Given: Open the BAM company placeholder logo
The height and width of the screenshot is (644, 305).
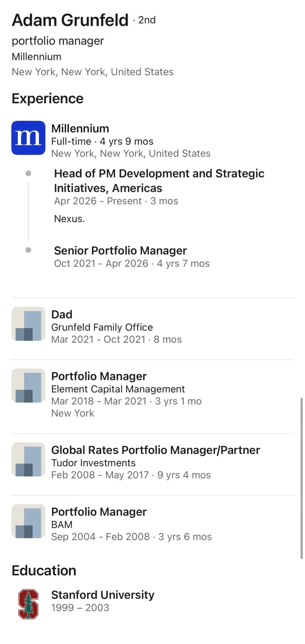Looking at the screenshot, I should pos(28,521).
